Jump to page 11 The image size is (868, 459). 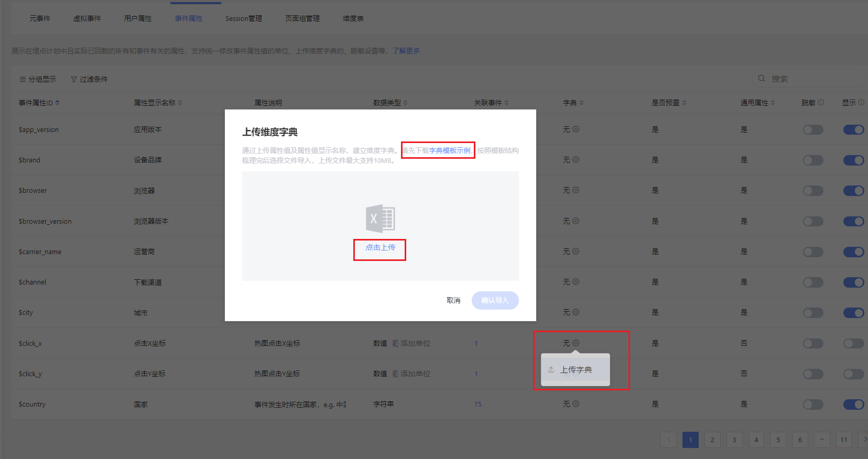pyautogui.click(x=844, y=440)
